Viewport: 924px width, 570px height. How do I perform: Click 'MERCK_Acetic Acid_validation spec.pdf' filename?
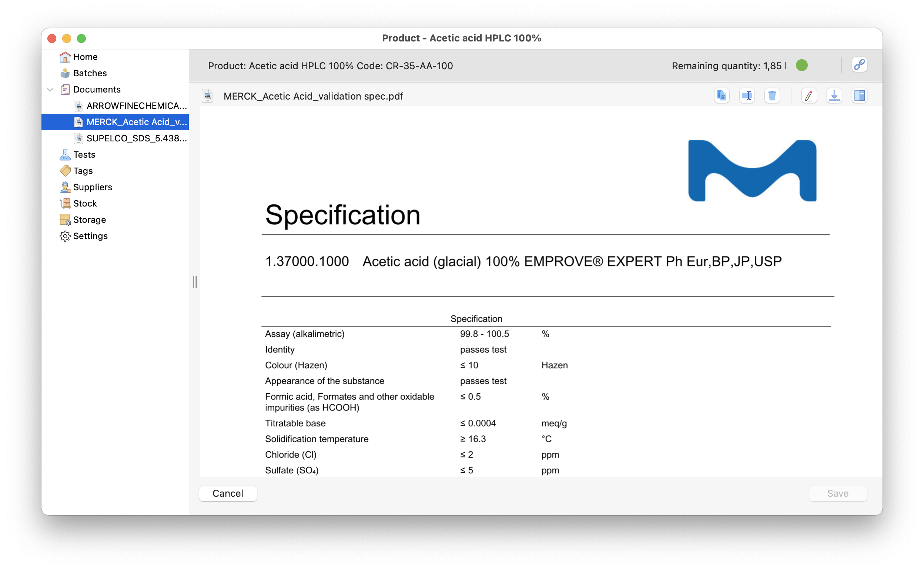click(x=313, y=96)
